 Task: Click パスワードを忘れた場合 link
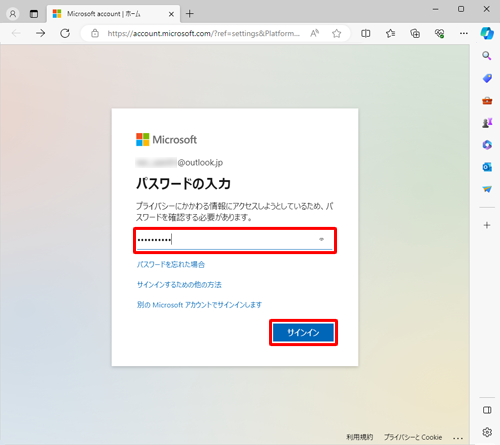[171, 265]
